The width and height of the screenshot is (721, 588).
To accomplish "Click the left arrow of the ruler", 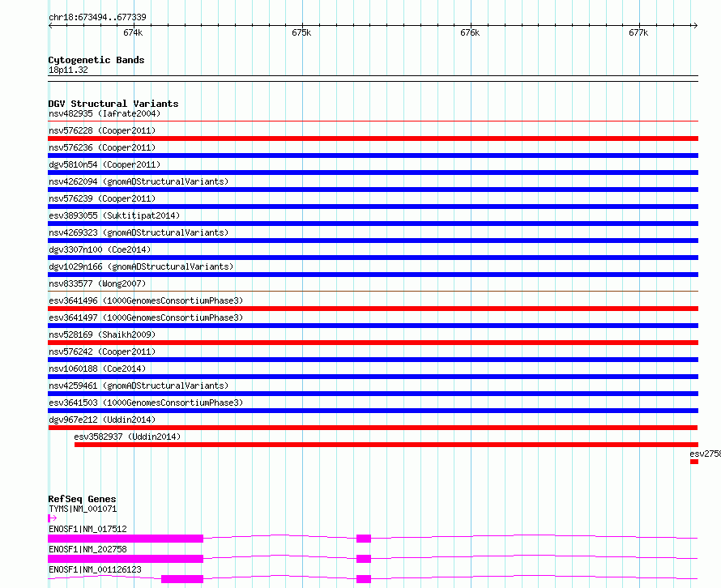I will click(50, 25).
